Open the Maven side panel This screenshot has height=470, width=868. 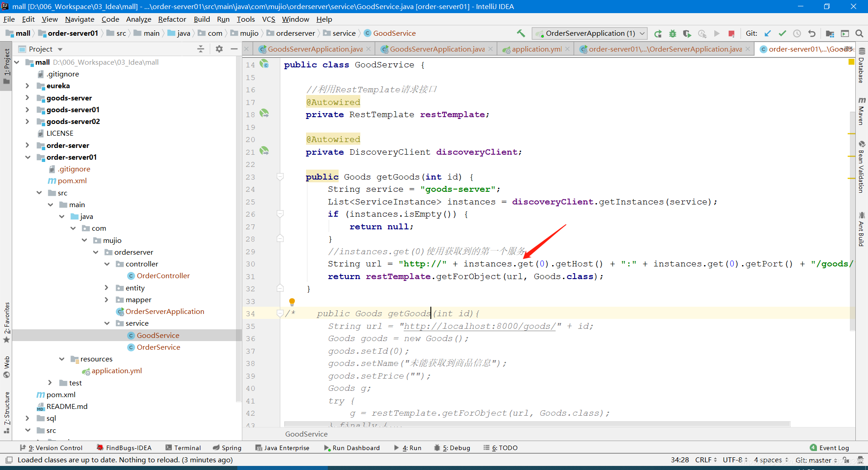pos(862,111)
